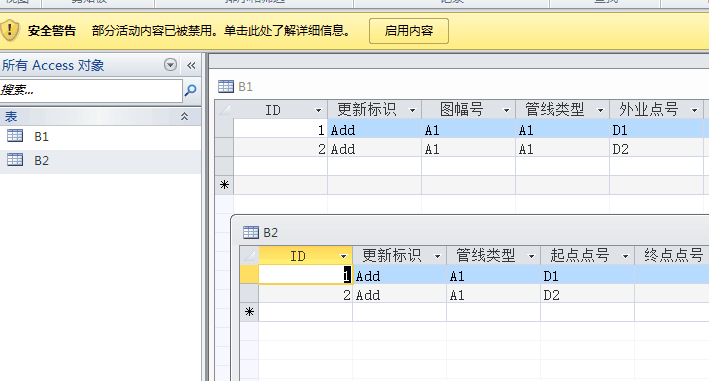709x381 pixels.
Task: Click the search magnifier icon in navigation pane
Action: (190, 90)
